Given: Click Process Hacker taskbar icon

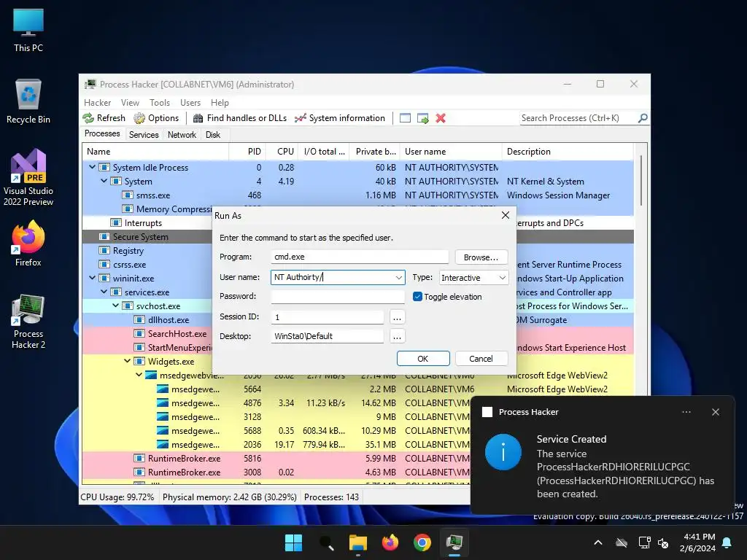Looking at the screenshot, I should [454, 542].
